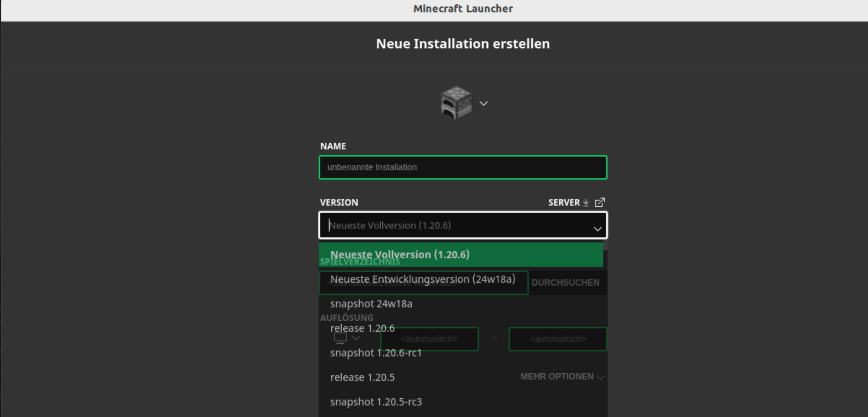Choose release 1.20.6 from list
The height and width of the screenshot is (417, 868).
461,328
